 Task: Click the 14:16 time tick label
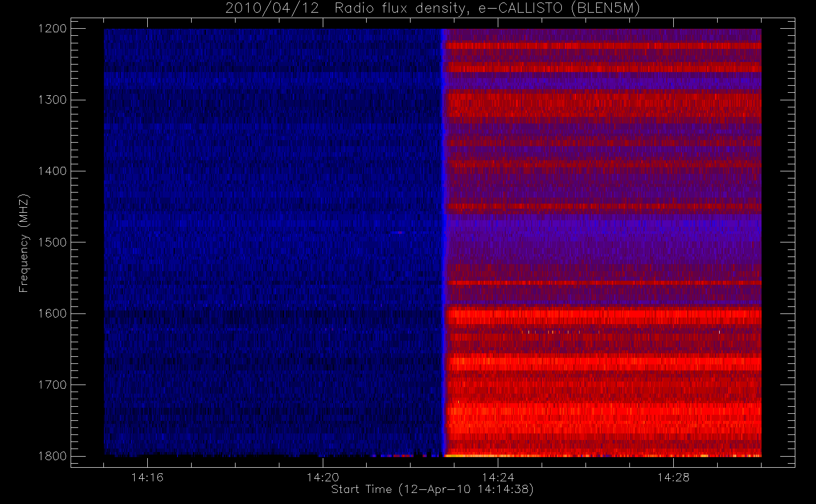(x=147, y=477)
